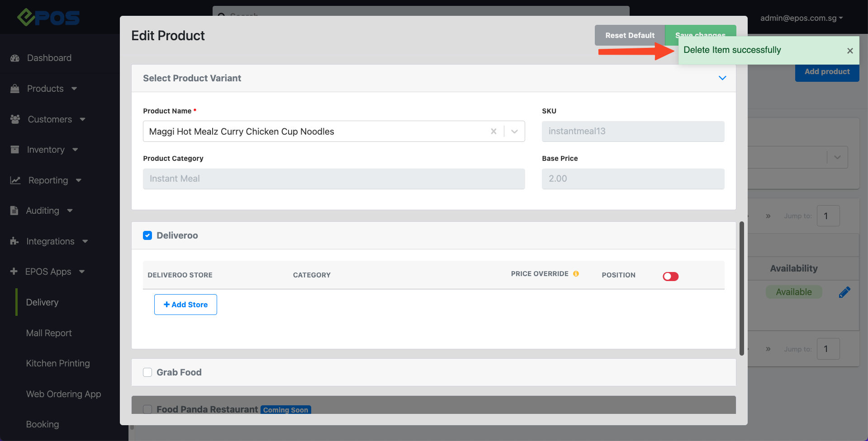This screenshot has width=868, height=441.
Task: Click the Add Store button
Action: click(185, 305)
